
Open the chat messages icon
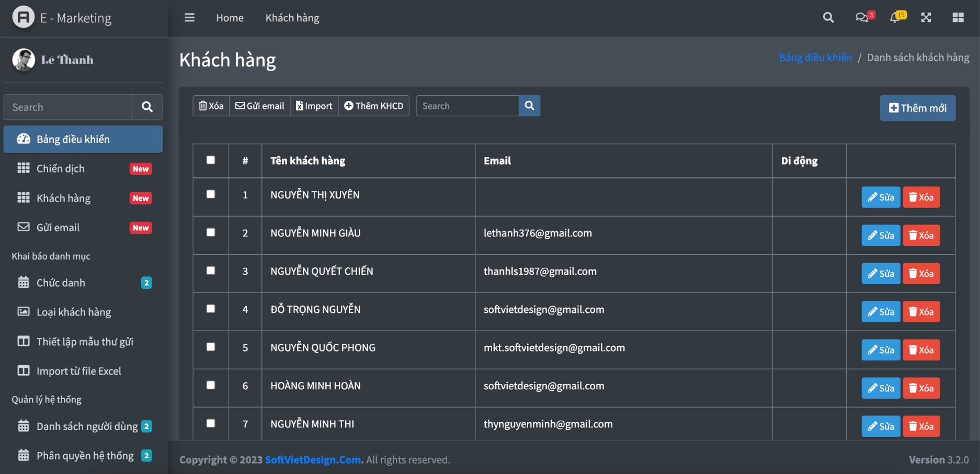[x=862, y=18]
